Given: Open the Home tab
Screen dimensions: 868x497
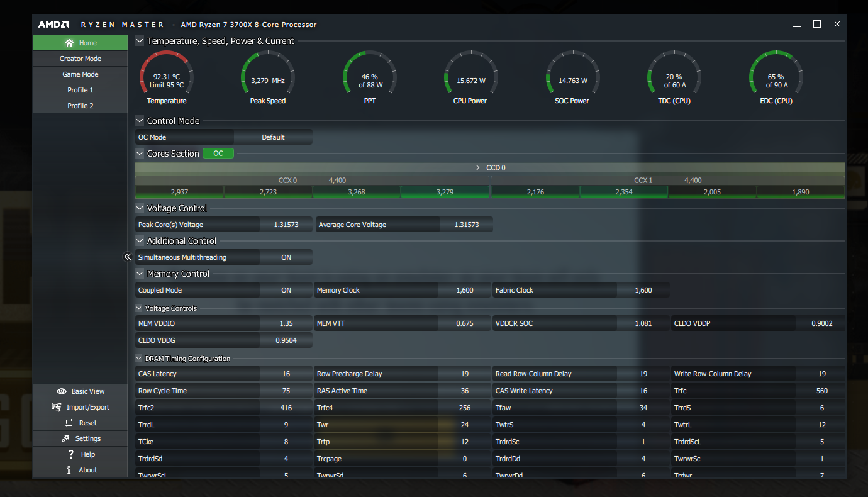Looking at the screenshot, I should pos(81,43).
